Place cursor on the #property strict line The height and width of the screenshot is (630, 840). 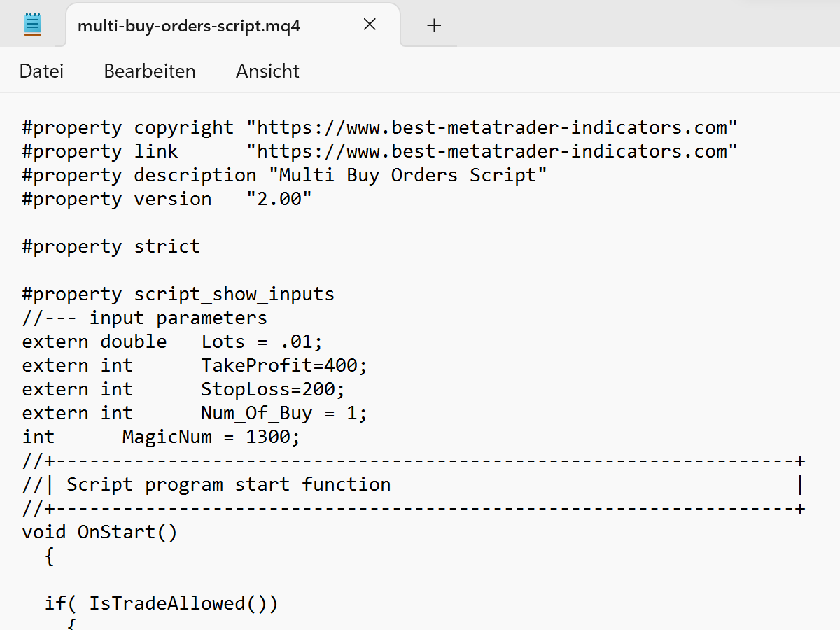tap(110, 246)
